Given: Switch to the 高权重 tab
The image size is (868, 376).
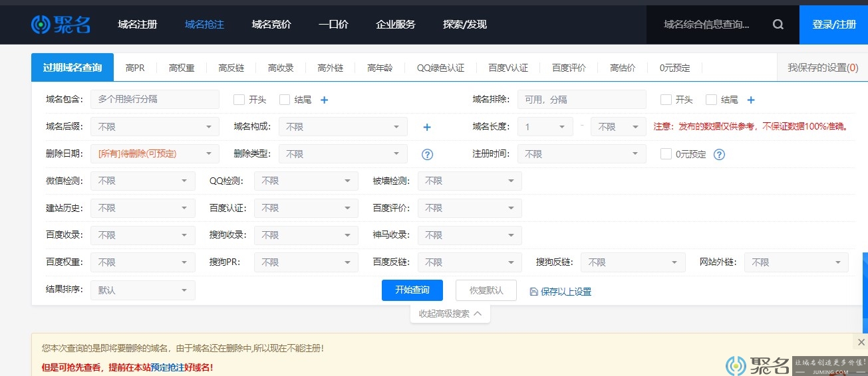Looking at the screenshot, I should (182, 68).
